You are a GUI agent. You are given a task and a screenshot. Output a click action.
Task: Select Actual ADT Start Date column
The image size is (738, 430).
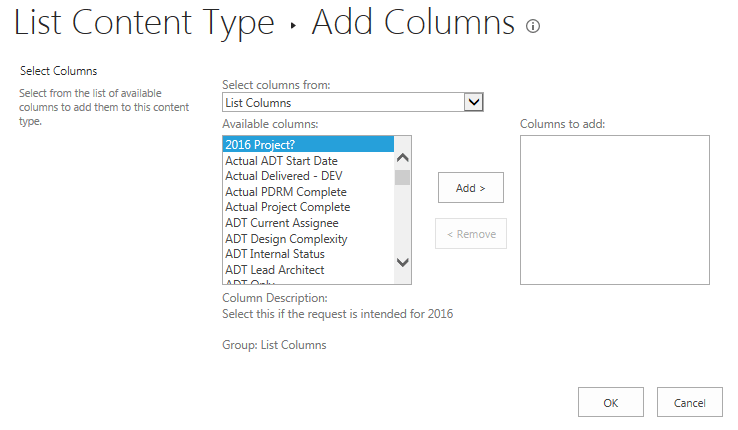[281, 160]
